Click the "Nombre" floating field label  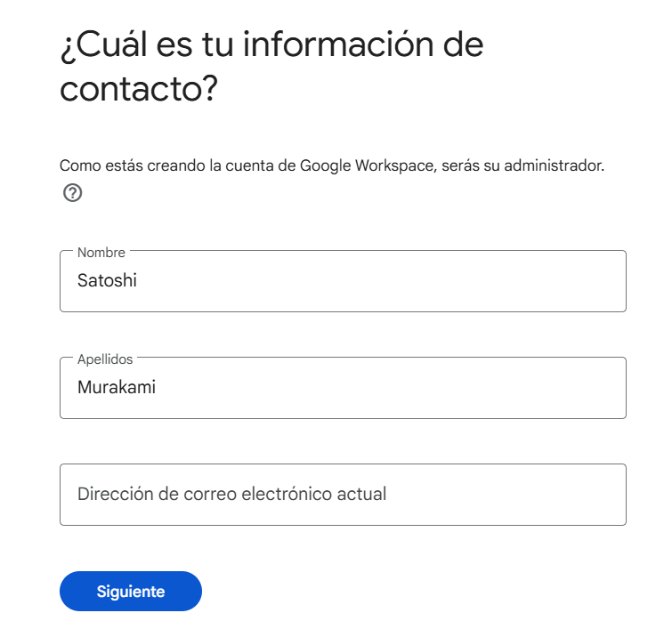click(x=101, y=253)
